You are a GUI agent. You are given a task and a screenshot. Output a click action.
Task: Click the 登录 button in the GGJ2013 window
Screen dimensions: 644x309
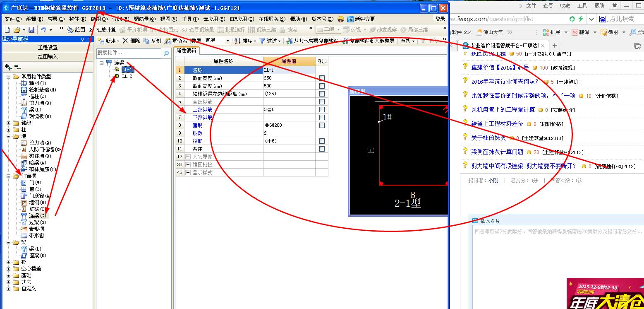point(440,19)
